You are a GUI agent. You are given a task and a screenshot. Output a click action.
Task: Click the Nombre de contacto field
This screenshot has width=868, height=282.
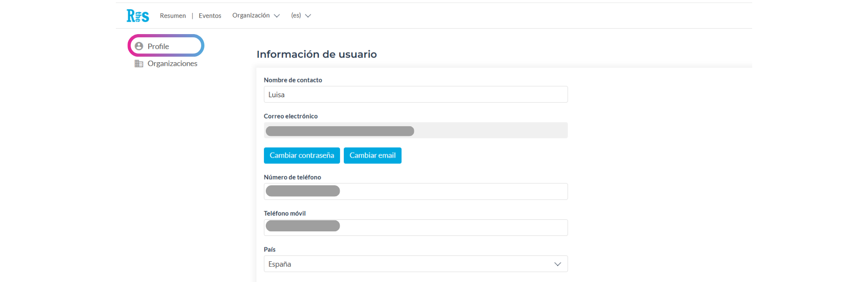pos(416,94)
